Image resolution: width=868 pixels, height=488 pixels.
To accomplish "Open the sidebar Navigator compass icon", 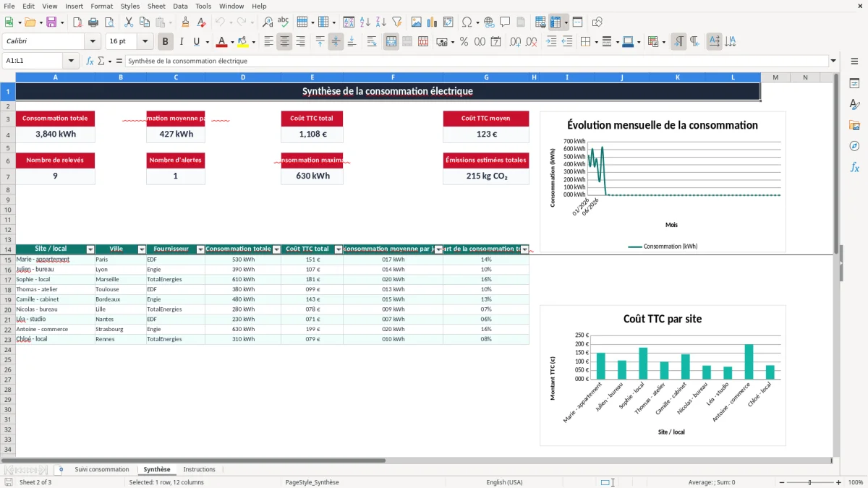I will click(854, 146).
